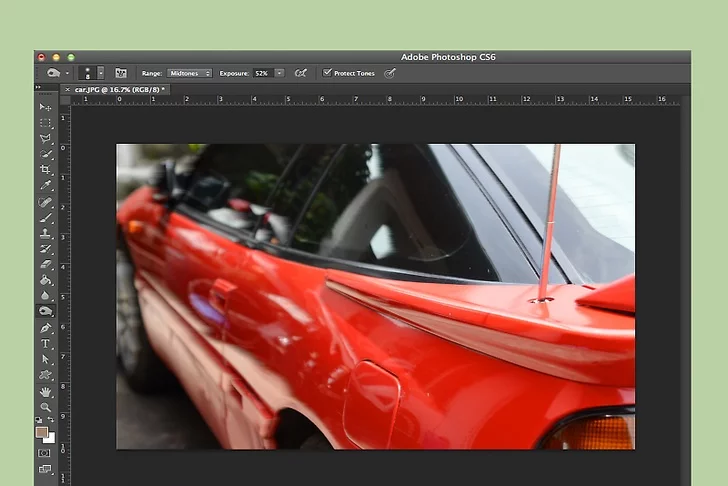Enable airbrush mode in options bar
Image resolution: width=728 pixels, height=486 pixels.
300,73
